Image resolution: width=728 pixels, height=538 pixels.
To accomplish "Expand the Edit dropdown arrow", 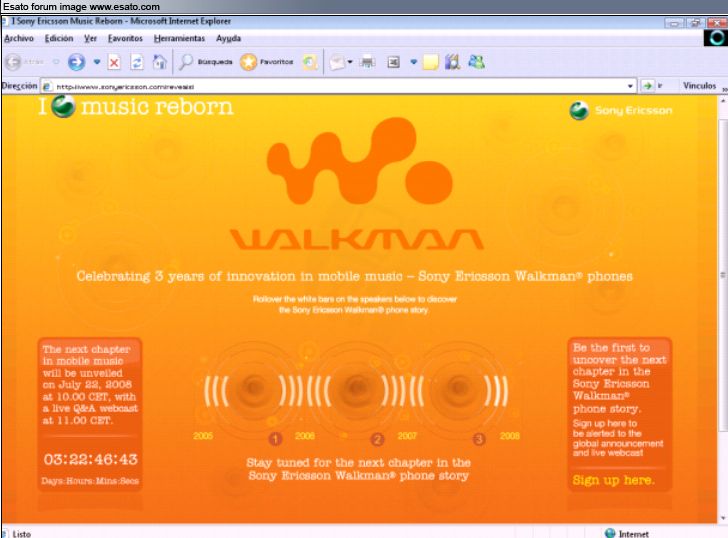I will 413,61.
